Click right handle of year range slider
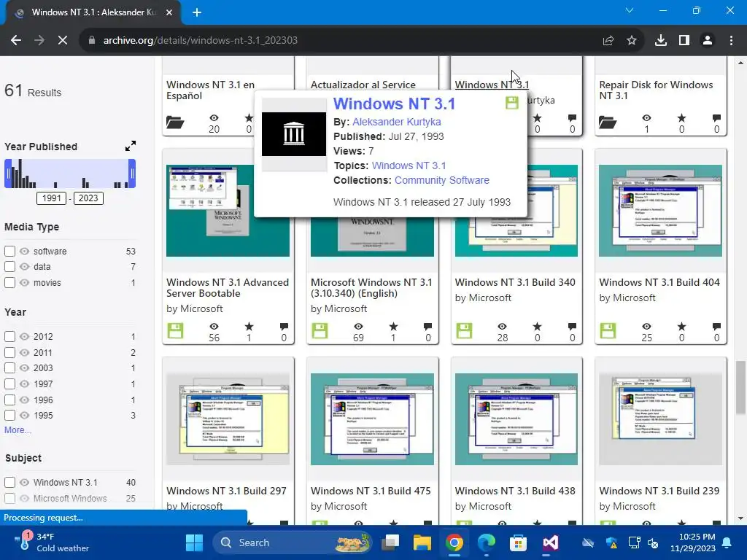 pos(132,174)
